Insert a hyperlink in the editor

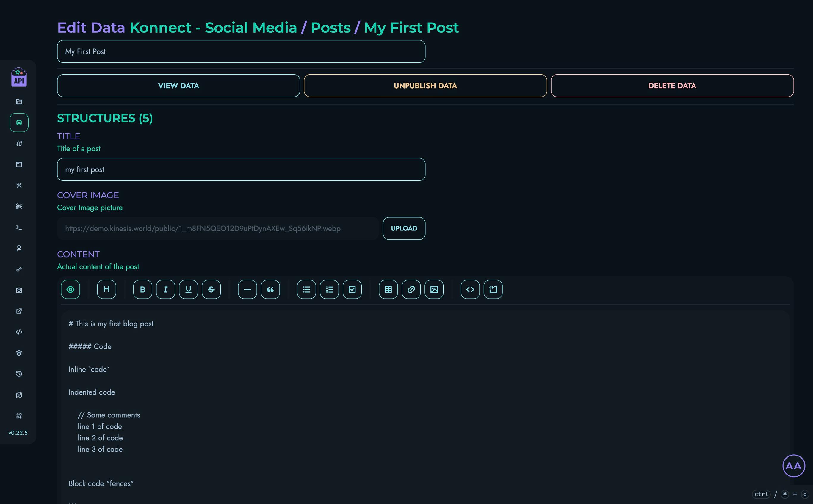point(411,289)
